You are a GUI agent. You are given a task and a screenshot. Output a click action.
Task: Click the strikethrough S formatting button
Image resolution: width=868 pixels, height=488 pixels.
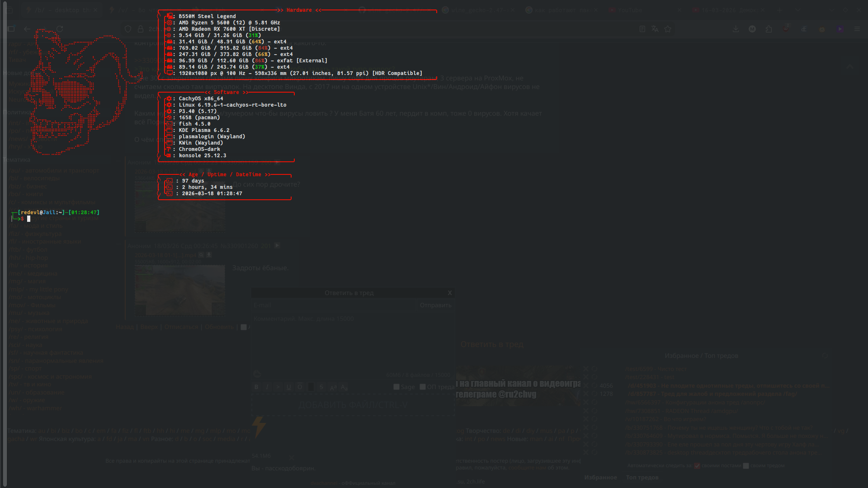pyautogui.click(x=321, y=387)
